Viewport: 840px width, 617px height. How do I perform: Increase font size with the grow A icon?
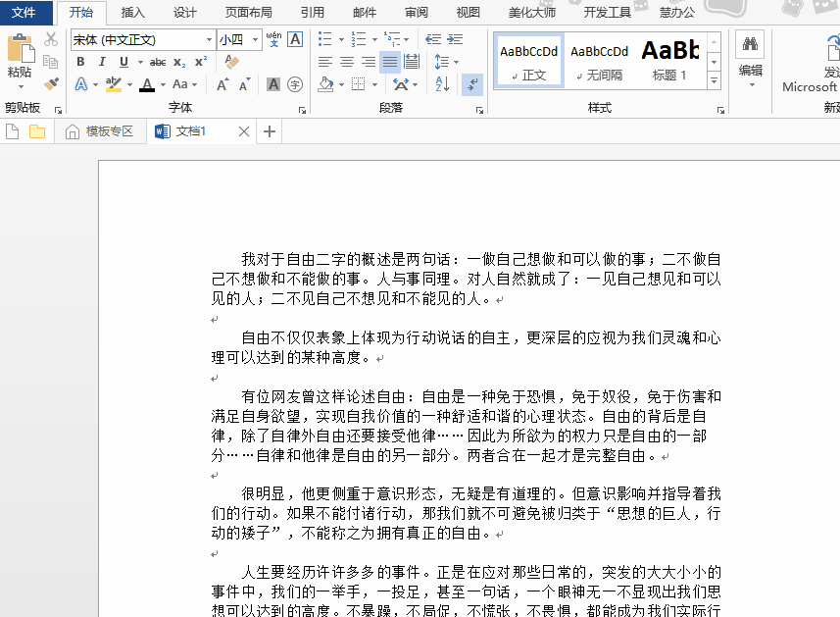(x=222, y=84)
